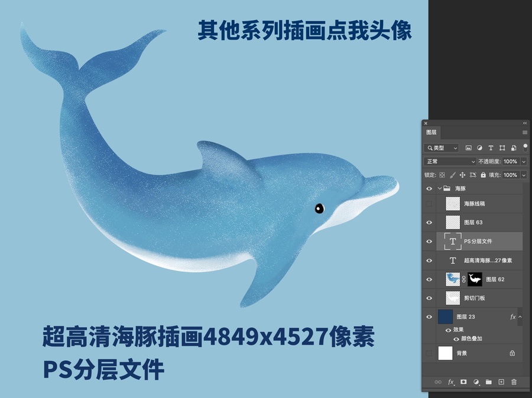Open 正常 blend mode dropdown
The width and height of the screenshot is (532, 398).
(450, 161)
